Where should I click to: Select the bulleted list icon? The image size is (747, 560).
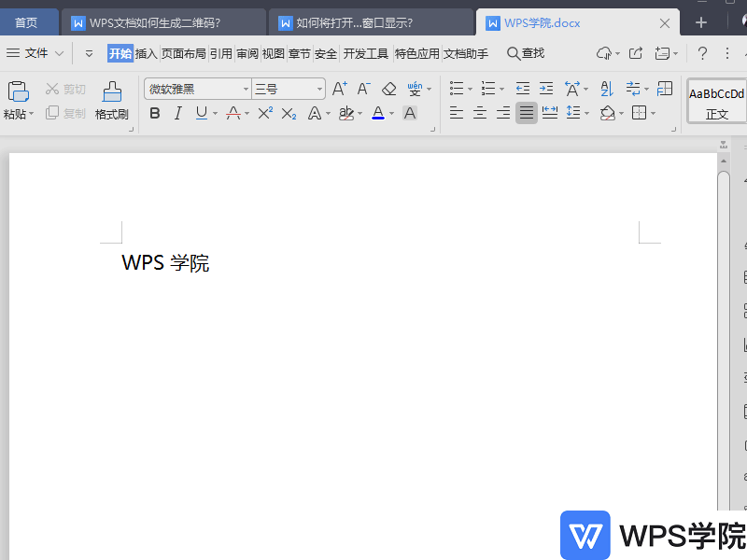(455, 89)
